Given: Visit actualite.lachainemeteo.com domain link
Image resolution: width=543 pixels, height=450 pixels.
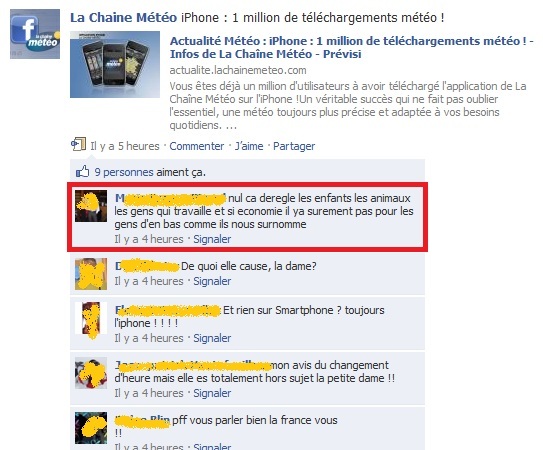Looking at the screenshot, I should [x=238, y=70].
